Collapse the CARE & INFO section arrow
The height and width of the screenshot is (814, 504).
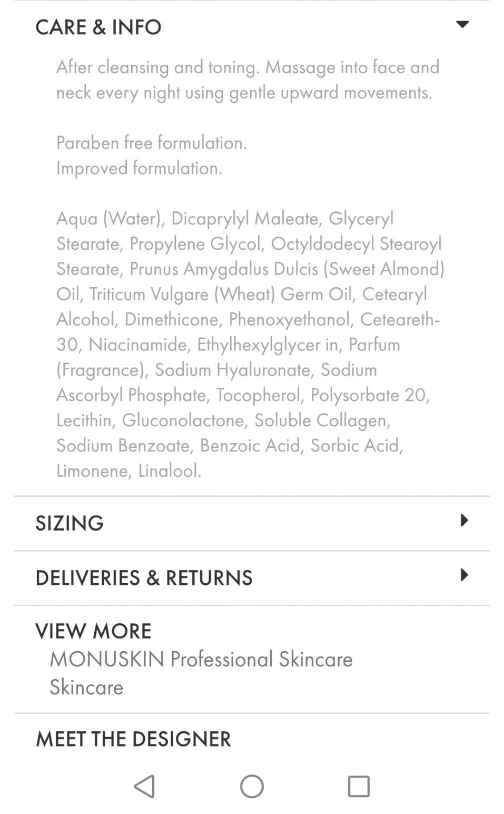pos(462,24)
